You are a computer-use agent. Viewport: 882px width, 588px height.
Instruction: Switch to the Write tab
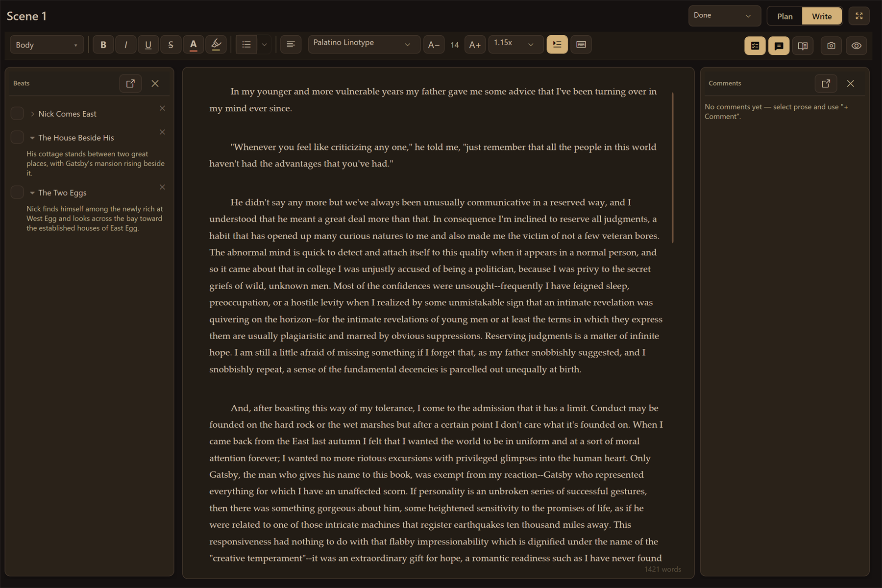point(822,16)
